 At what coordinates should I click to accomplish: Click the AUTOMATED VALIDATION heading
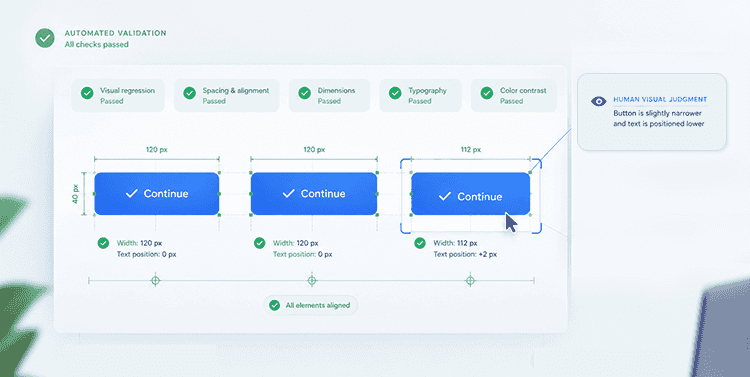(115, 33)
